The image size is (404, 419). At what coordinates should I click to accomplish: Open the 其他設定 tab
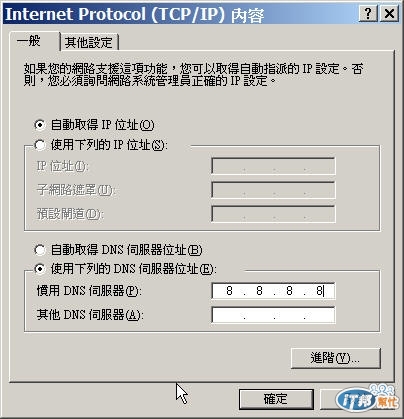[89, 42]
